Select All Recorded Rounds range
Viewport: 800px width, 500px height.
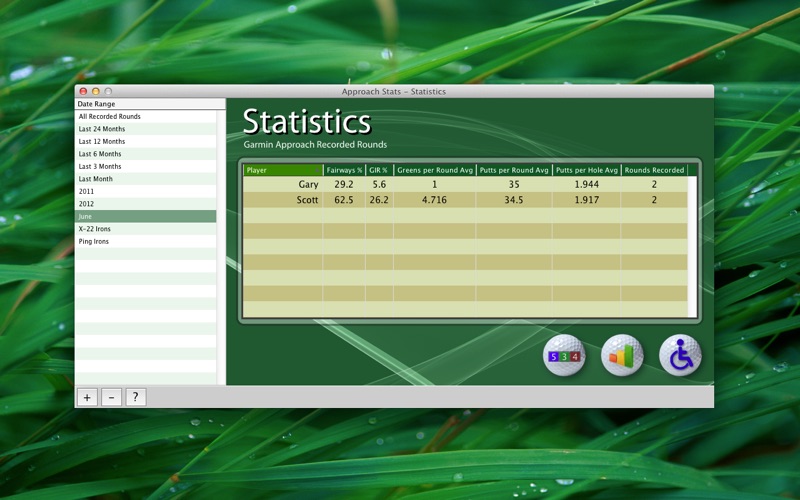(x=145, y=116)
